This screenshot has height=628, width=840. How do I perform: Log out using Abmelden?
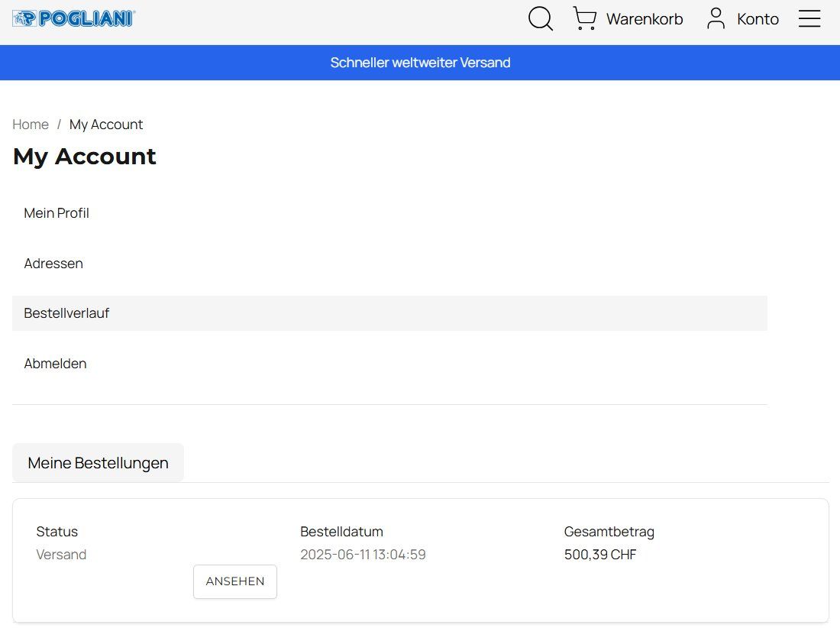(x=55, y=364)
